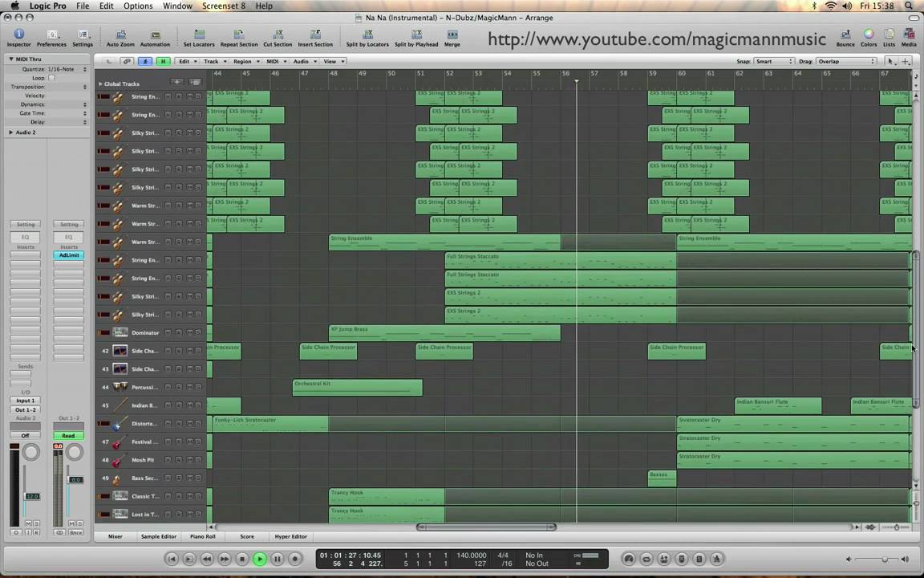Open the Track local menu dropdown
This screenshot has width=924, height=578.
tap(214, 61)
